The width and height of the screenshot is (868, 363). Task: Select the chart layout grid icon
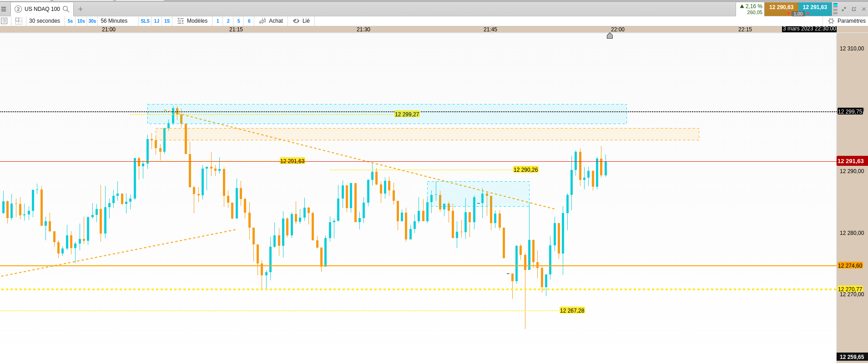[19, 21]
